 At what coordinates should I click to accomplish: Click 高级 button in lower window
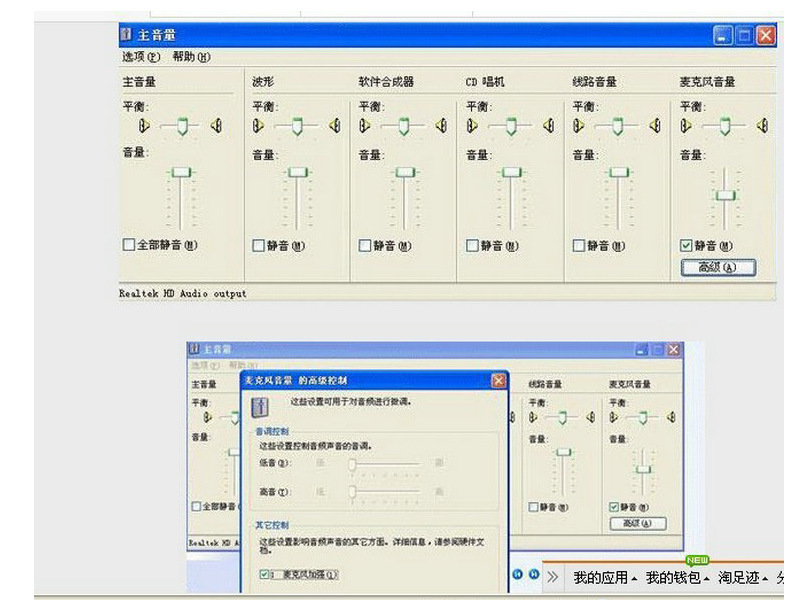point(638,523)
